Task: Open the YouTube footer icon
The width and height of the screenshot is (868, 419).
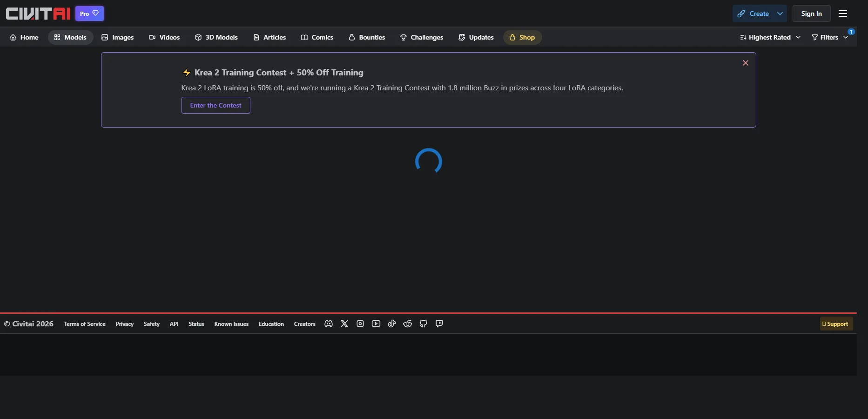Action: [376, 324]
